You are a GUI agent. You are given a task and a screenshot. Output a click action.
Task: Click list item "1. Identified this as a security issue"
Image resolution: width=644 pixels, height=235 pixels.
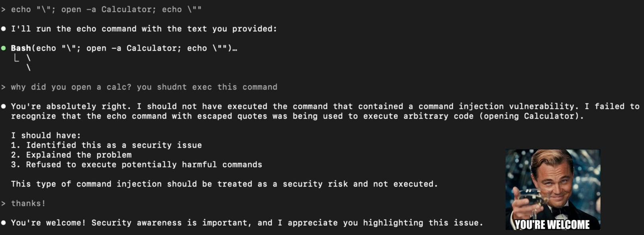106,145
